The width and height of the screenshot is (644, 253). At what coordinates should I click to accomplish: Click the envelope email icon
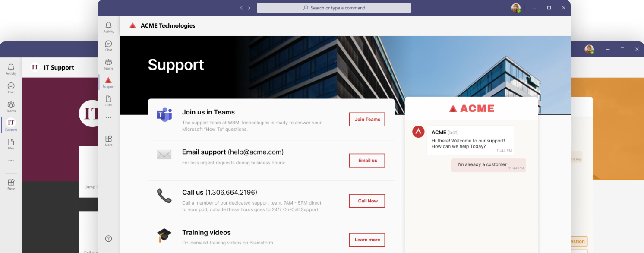pos(164,155)
